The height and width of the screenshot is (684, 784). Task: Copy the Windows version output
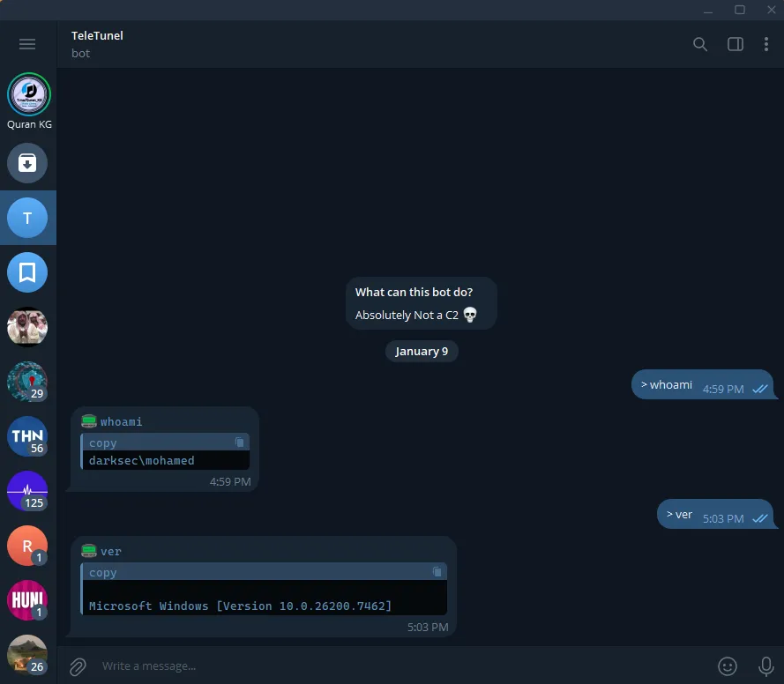437,572
